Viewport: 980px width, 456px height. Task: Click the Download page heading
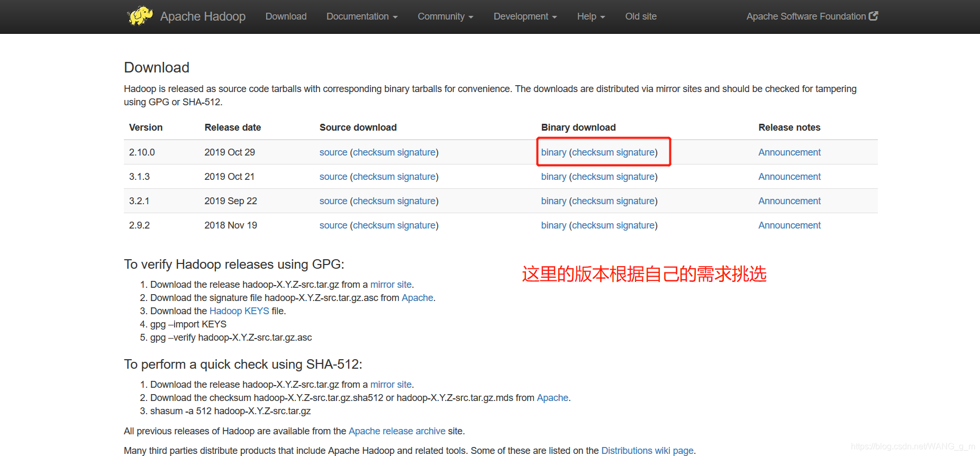157,68
